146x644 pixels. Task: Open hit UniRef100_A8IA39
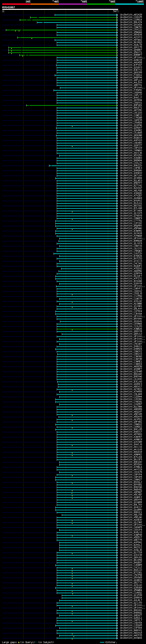point(131,15)
